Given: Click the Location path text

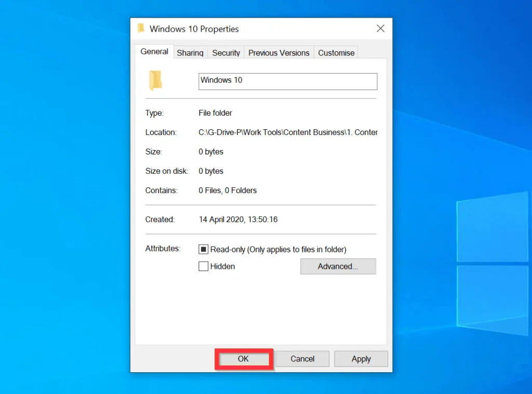Looking at the screenshot, I should [288, 132].
